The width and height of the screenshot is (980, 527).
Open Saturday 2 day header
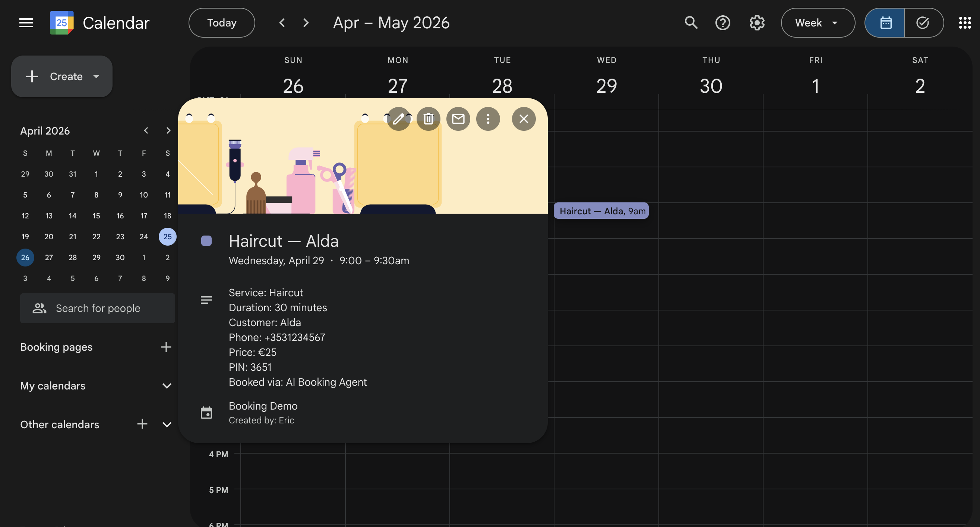coord(920,86)
